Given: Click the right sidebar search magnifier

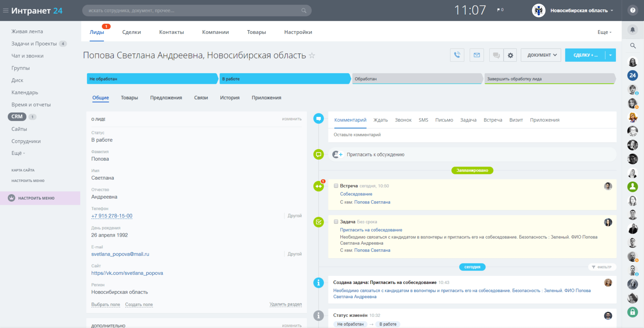Looking at the screenshot, I should coord(633,46).
